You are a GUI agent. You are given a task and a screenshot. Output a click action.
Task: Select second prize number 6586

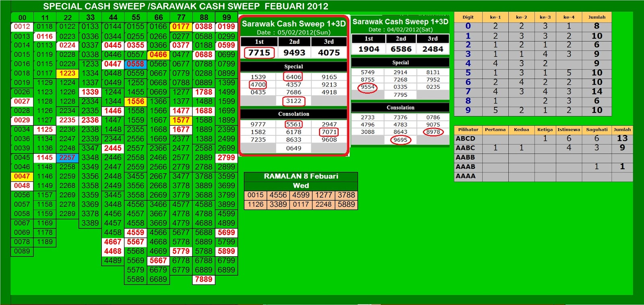[401, 49]
